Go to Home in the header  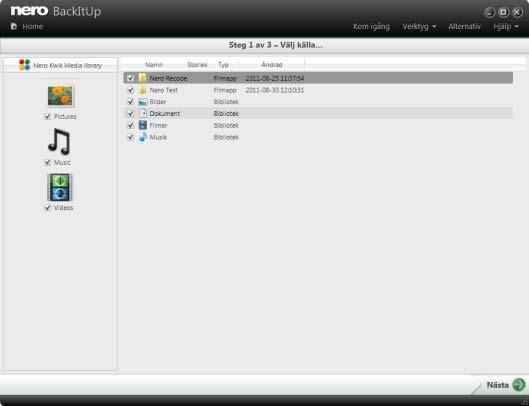(x=32, y=26)
